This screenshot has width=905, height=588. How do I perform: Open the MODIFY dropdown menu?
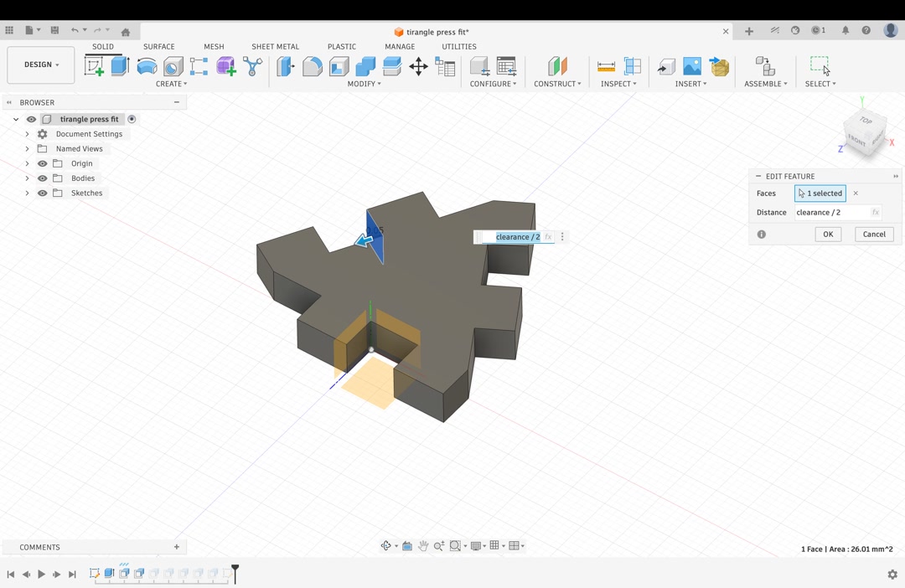point(365,84)
